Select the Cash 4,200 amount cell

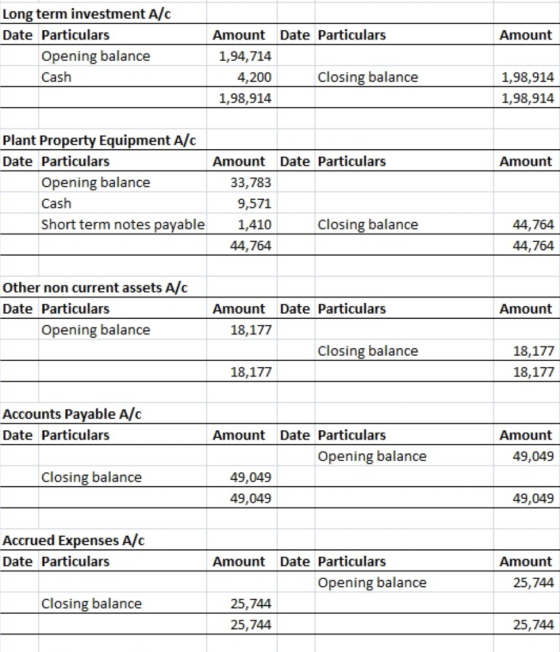pyautogui.click(x=254, y=77)
